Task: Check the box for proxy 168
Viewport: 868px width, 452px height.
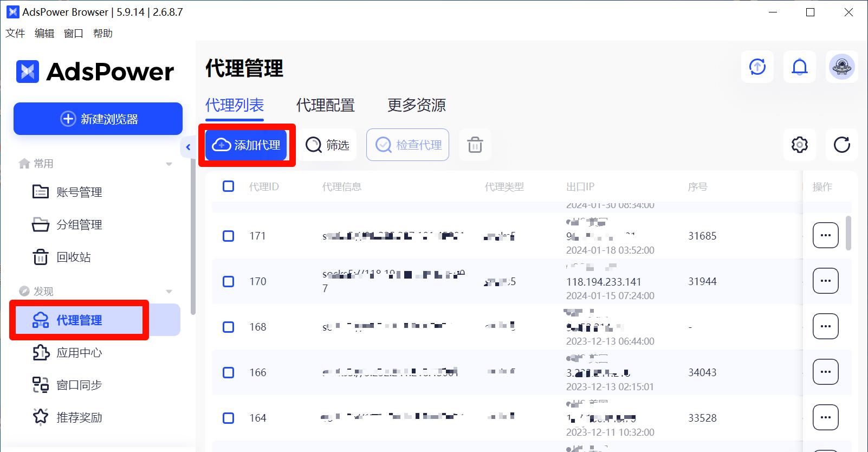Action: 229,327
